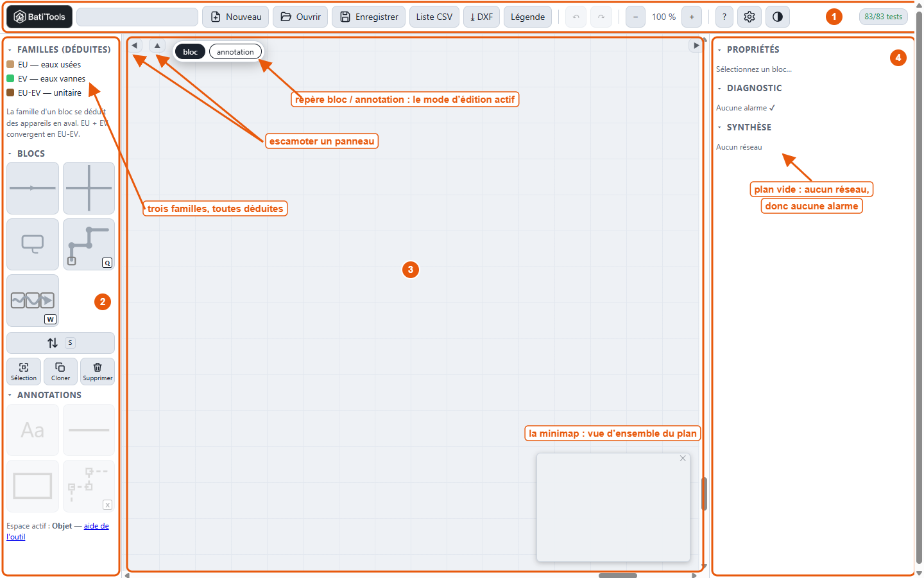Zoom out with the minus button

pos(635,17)
